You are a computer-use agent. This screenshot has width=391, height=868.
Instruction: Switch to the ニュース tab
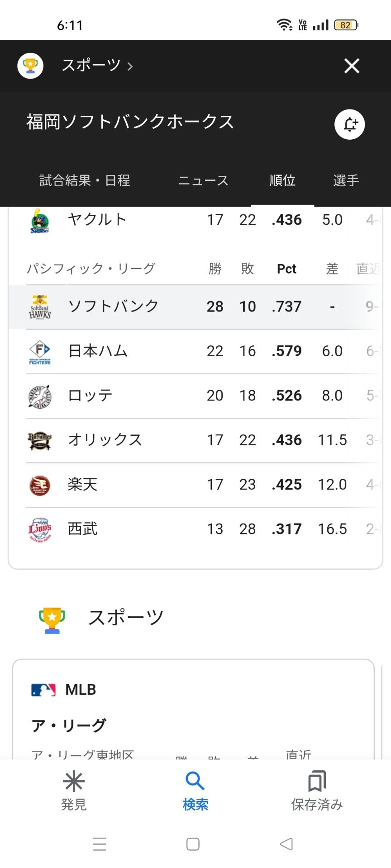click(203, 180)
